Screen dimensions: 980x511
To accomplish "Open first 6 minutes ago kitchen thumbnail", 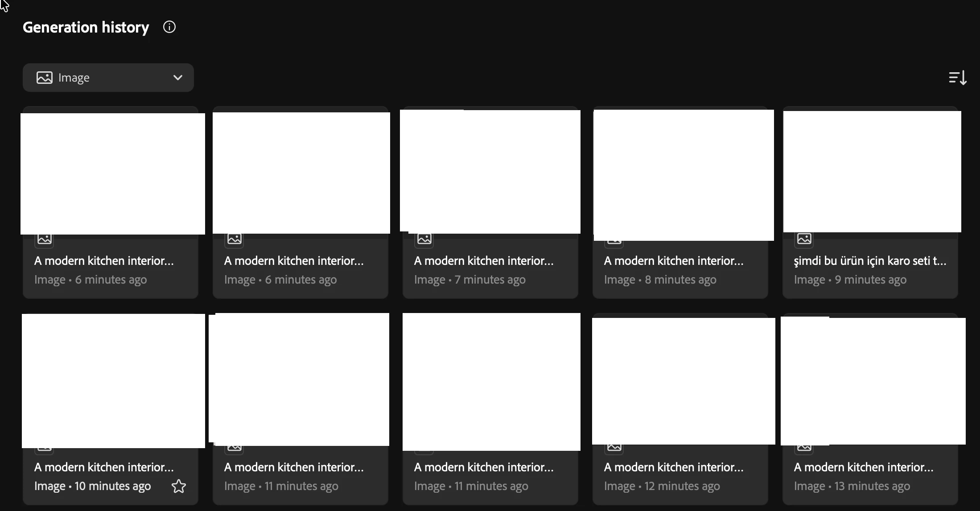I will [112, 173].
